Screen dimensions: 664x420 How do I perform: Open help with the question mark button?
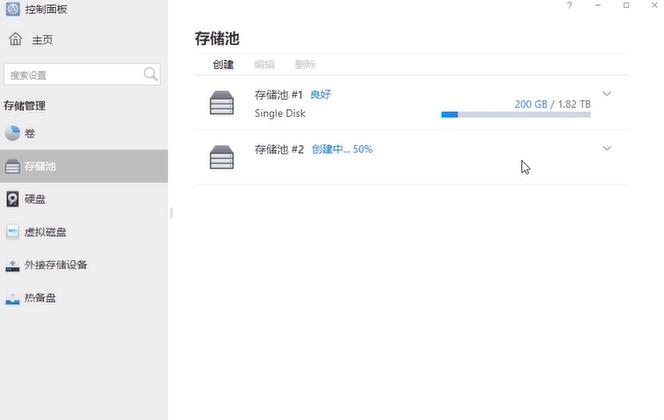[569, 6]
